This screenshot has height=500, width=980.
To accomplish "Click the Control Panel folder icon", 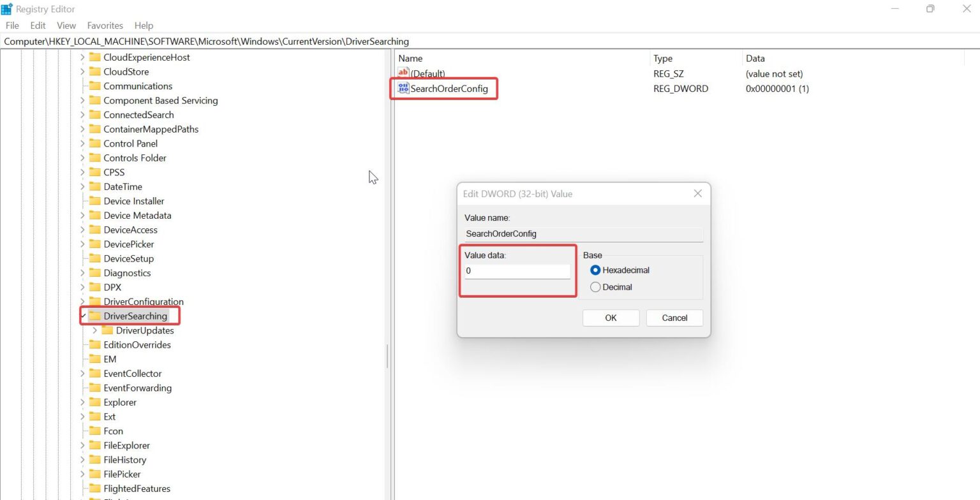I will (94, 143).
